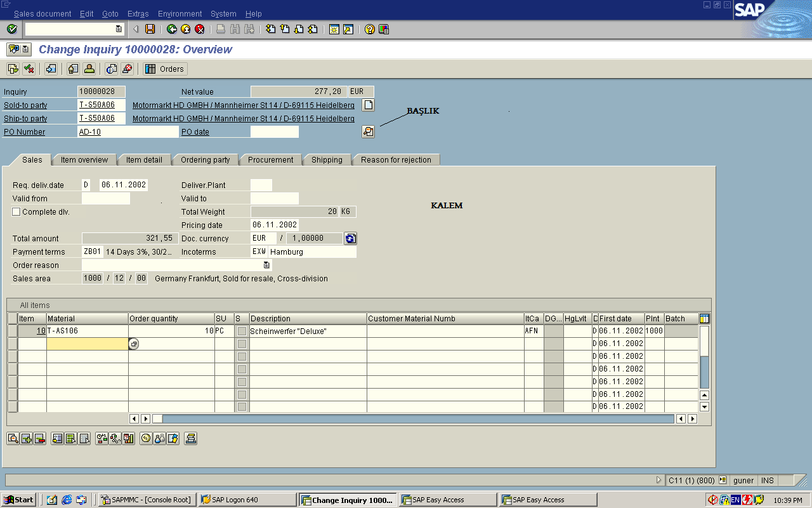812x508 pixels.
Task: Click the PO Number field containing AD-10
Action: point(128,132)
